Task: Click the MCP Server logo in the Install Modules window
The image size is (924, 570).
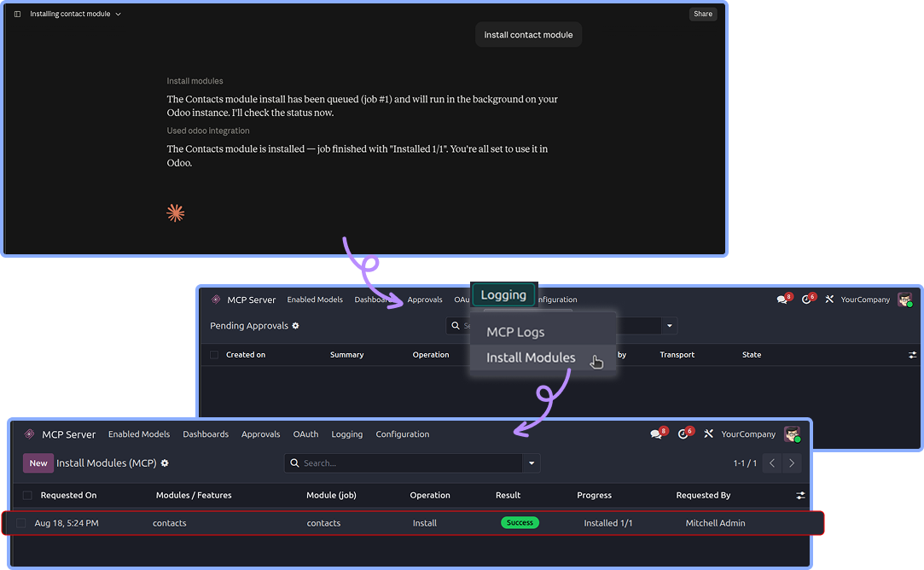Action: click(x=29, y=434)
